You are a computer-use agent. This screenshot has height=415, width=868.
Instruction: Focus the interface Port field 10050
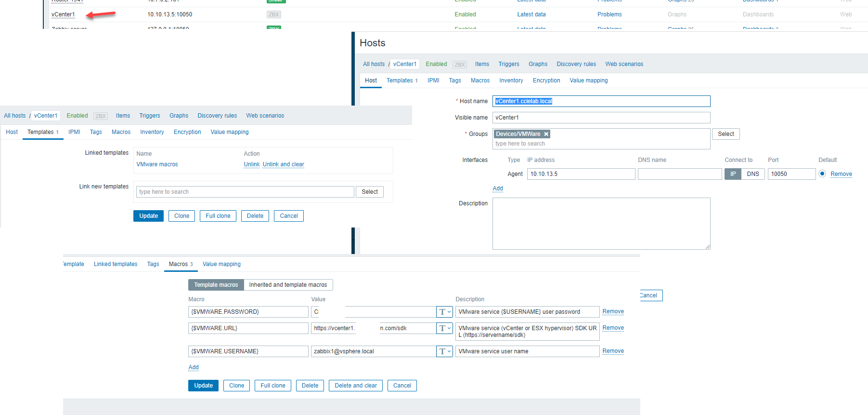click(x=791, y=174)
